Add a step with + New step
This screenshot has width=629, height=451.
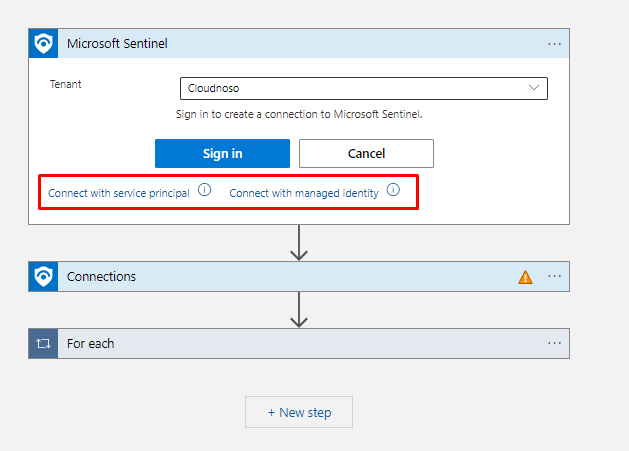click(299, 412)
